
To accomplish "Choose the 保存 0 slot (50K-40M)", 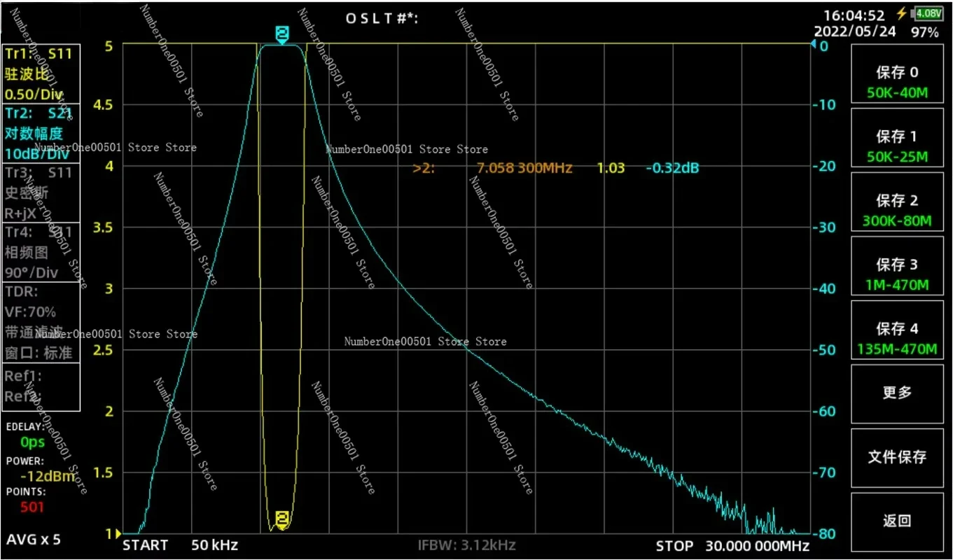I will (897, 73).
